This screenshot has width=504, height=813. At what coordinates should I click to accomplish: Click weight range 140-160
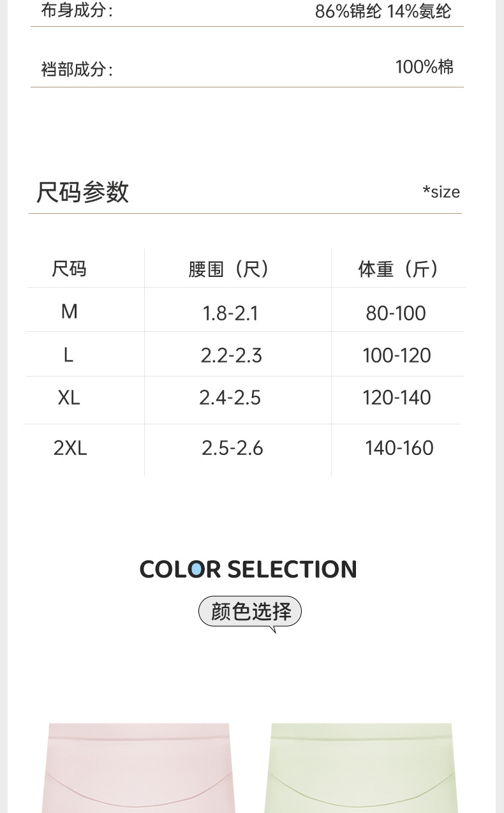pyautogui.click(x=399, y=448)
